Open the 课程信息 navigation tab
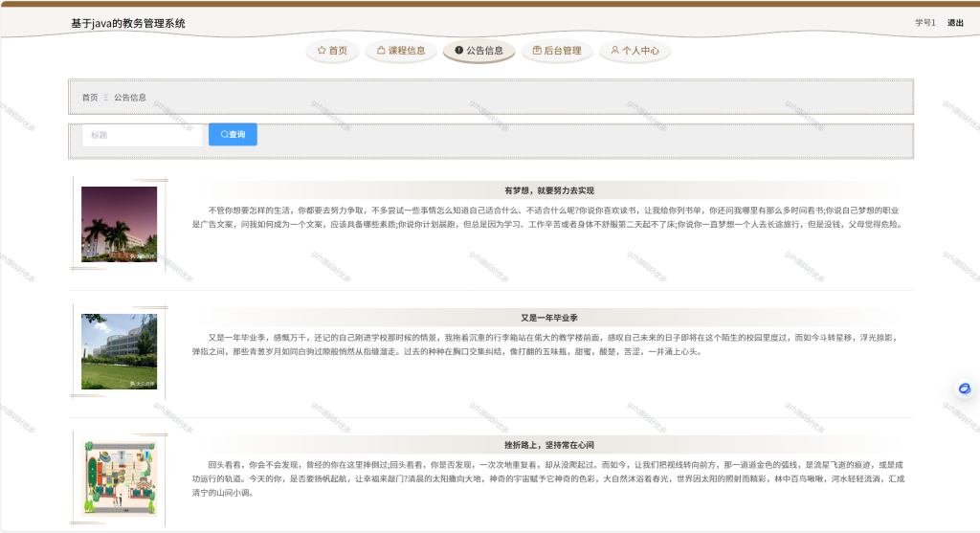Image resolution: width=980 pixels, height=533 pixels. click(401, 51)
